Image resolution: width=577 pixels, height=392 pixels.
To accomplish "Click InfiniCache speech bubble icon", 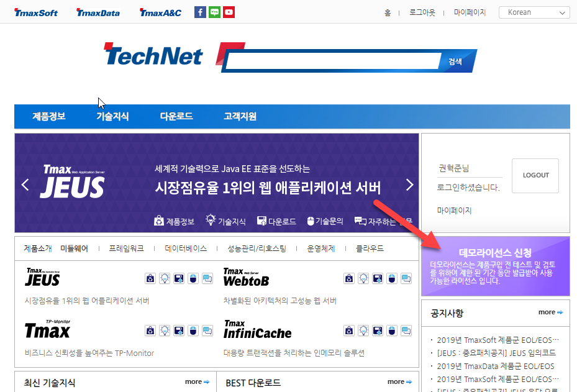I will (x=406, y=330).
